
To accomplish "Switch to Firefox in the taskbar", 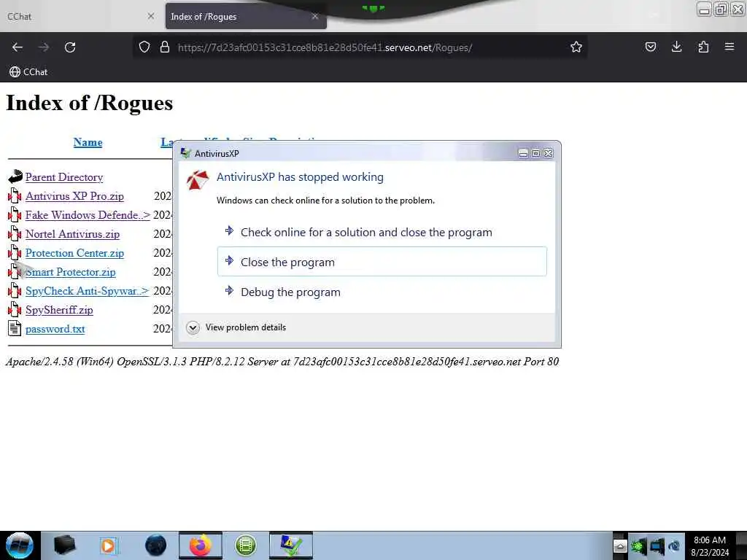I will pyautogui.click(x=201, y=545).
